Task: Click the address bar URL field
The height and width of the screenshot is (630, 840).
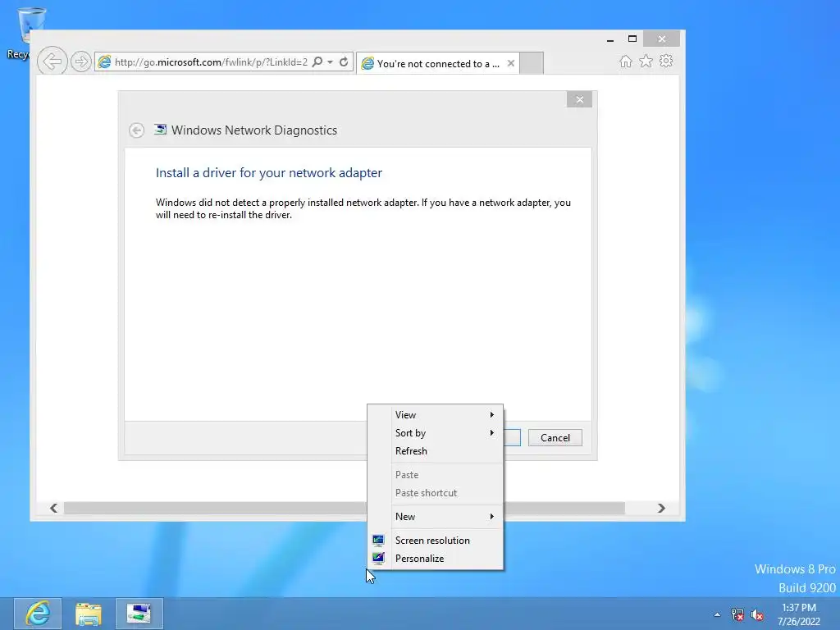Action: pos(211,62)
